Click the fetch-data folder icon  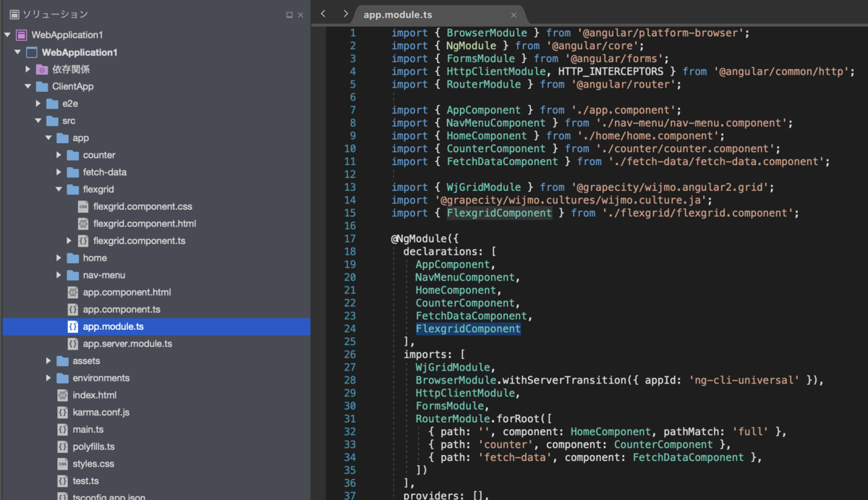click(x=72, y=172)
